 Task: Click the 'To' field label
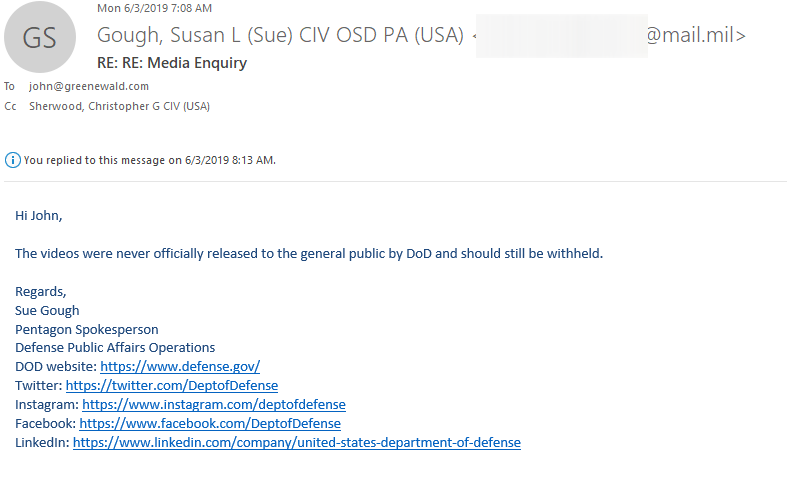click(10, 86)
